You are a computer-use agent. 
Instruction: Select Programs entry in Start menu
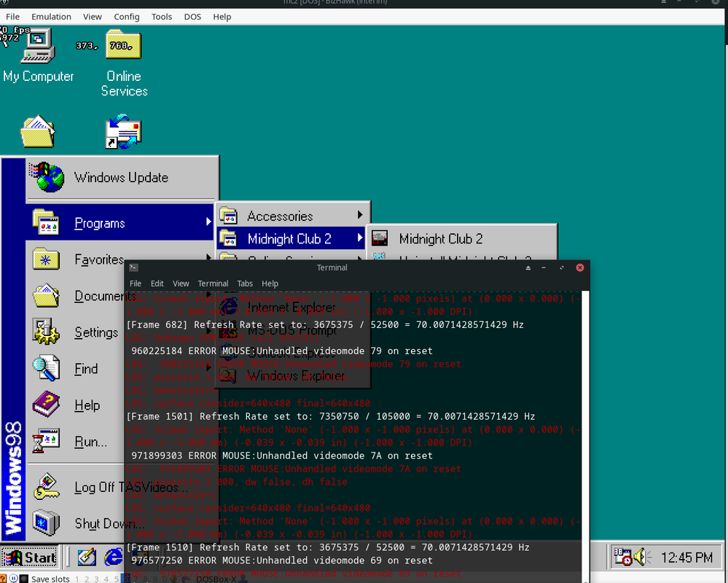pyautogui.click(x=120, y=223)
